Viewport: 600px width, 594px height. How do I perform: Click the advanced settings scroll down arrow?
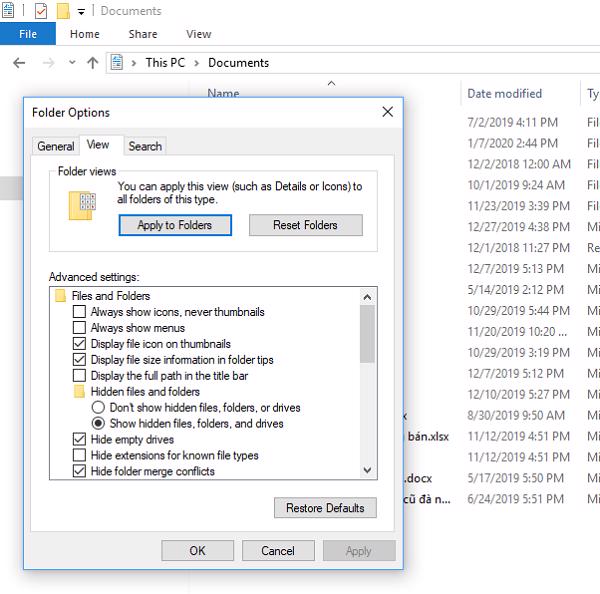[x=367, y=470]
